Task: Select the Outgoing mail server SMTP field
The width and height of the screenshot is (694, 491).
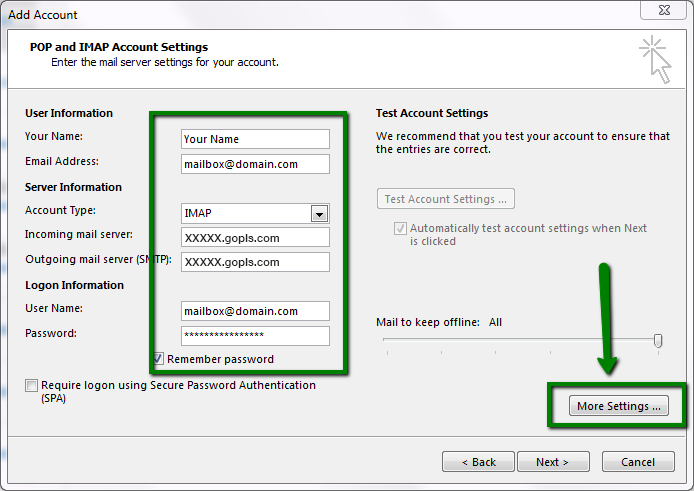Action: (x=255, y=262)
